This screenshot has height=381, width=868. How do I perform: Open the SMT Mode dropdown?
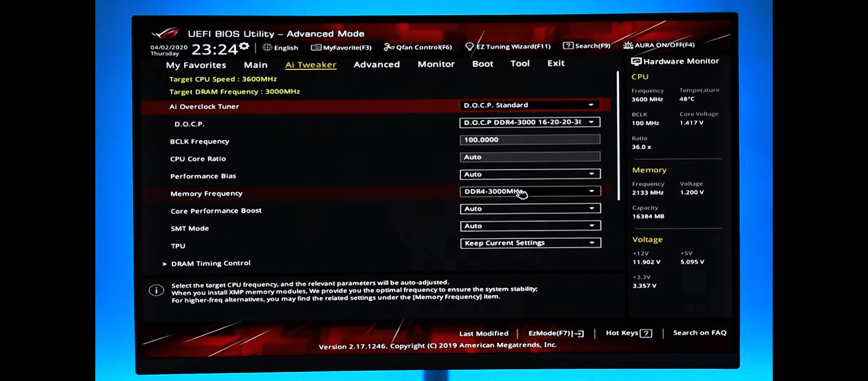[x=530, y=226]
